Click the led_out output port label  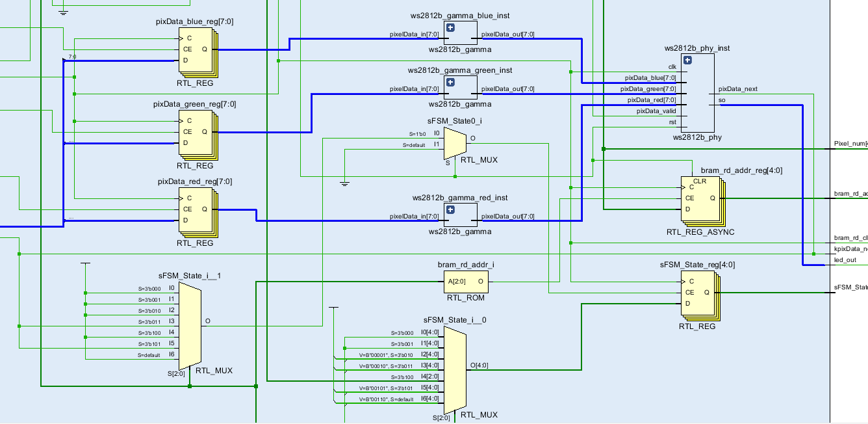[x=845, y=260]
